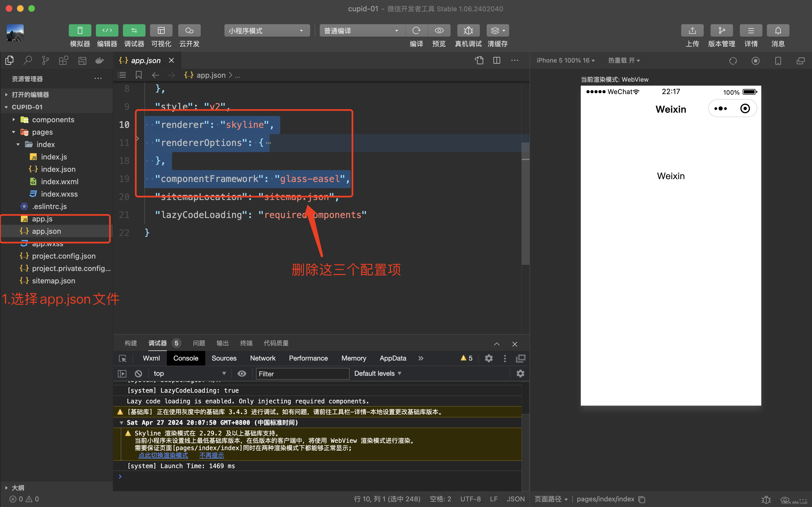Toggle the 调试器 debugger panel button
The height and width of the screenshot is (507, 812).
(134, 30)
